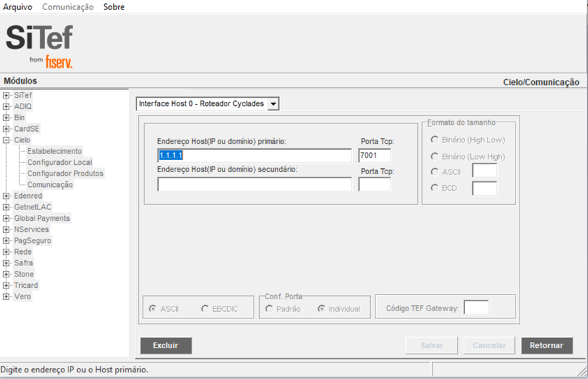This screenshot has width=588, height=379.
Task: Open the Sobre menu
Action: 114,7
